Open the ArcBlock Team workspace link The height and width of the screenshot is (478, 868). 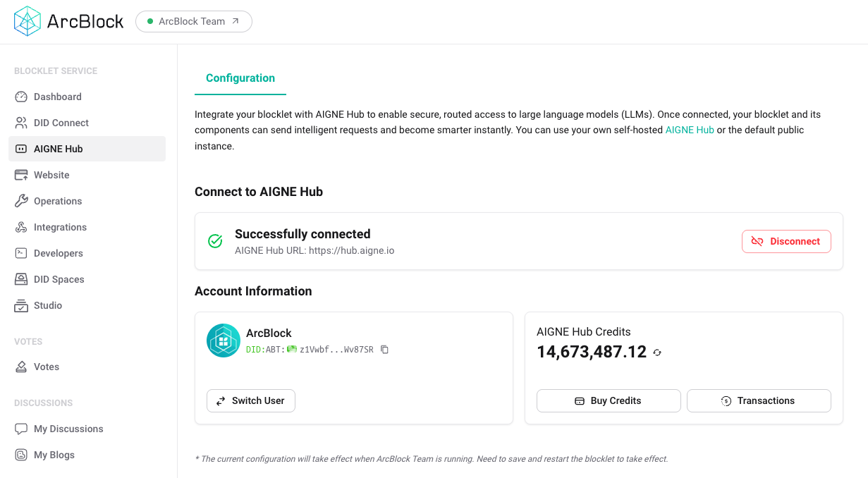pyautogui.click(x=193, y=21)
